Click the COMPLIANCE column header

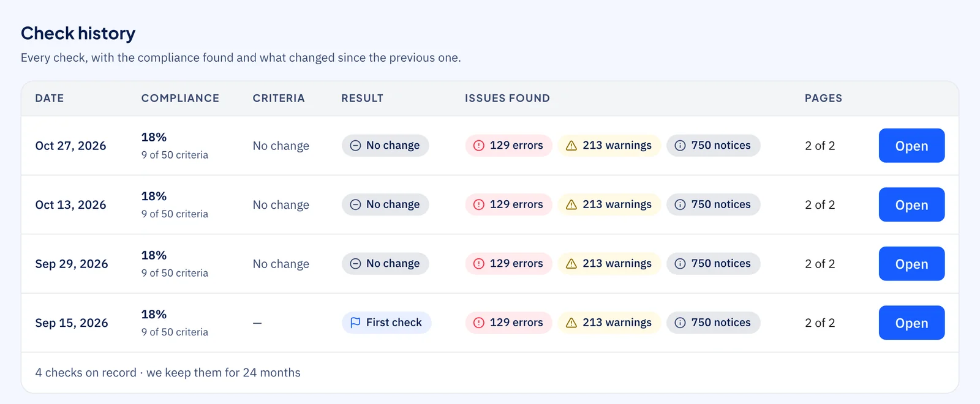pyautogui.click(x=180, y=98)
